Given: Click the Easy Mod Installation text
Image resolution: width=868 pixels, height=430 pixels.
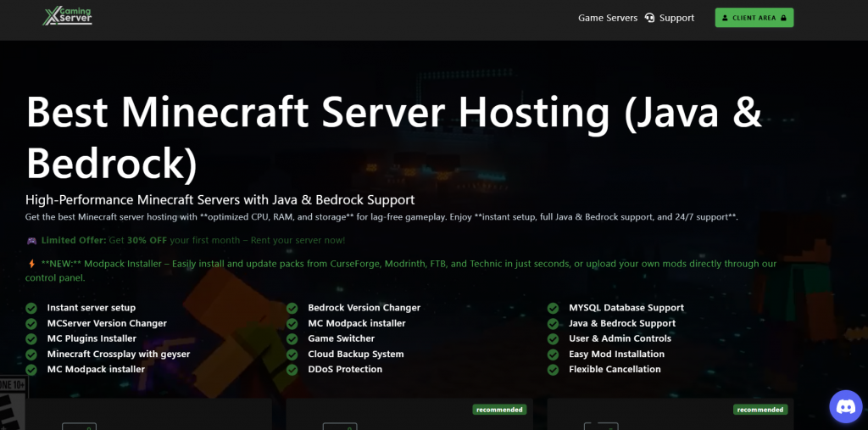Looking at the screenshot, I should (616, 354).
